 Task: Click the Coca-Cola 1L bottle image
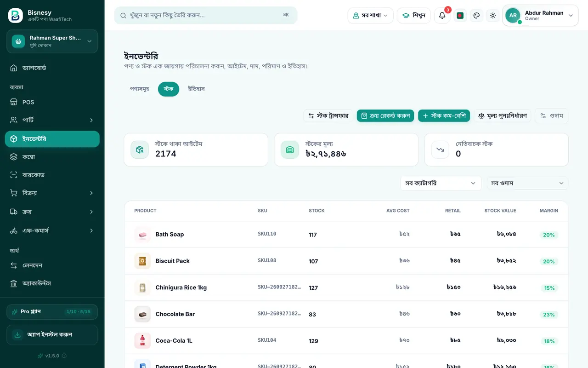pos(142,341)
